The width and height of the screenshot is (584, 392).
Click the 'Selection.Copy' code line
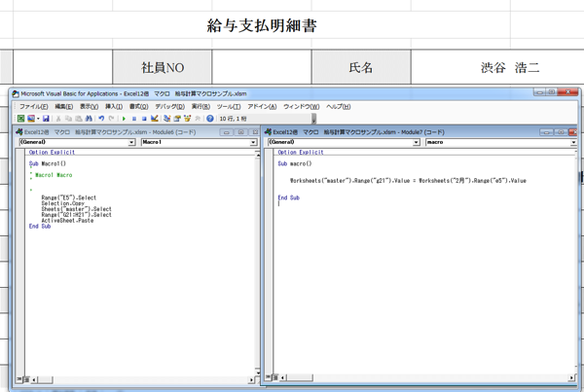coord(62,203)
